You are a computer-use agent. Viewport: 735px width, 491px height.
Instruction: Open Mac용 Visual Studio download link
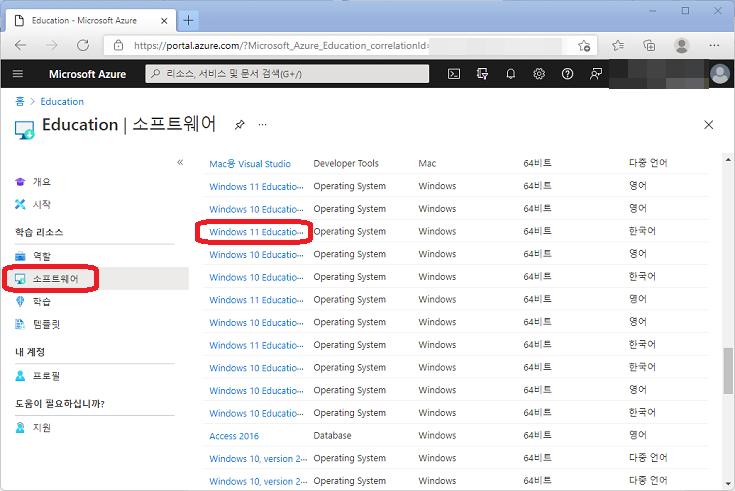(250, 164)
